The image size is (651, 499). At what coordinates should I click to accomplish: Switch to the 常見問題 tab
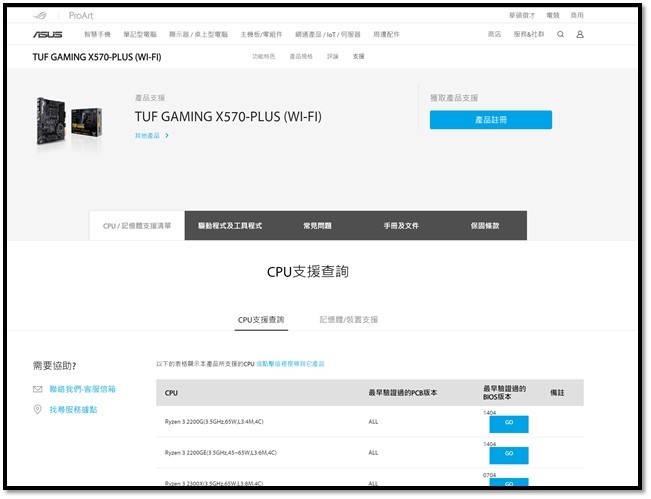317,225
